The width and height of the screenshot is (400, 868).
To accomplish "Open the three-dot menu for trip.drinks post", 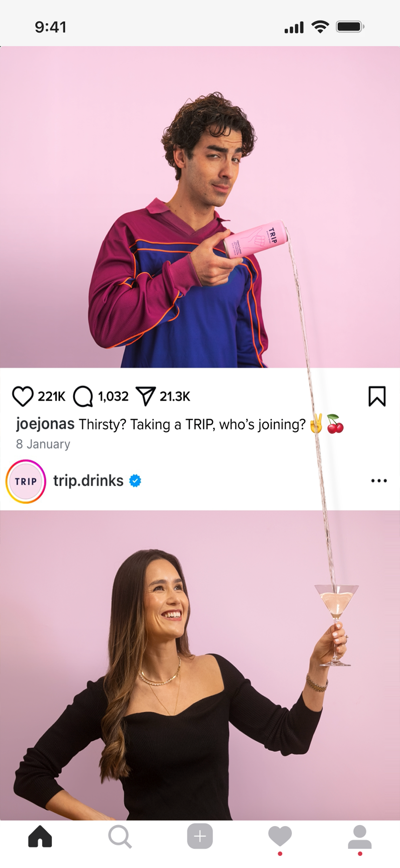I will [x=379, y=481].
